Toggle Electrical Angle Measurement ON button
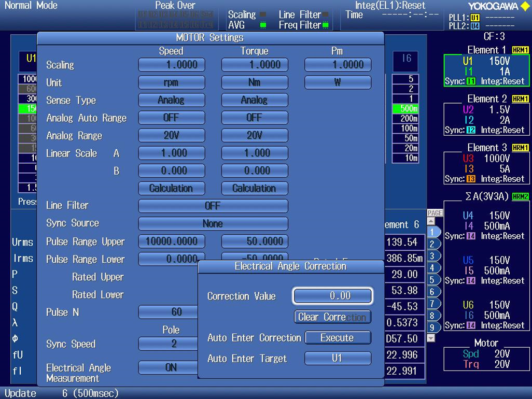 click(168, 367)
